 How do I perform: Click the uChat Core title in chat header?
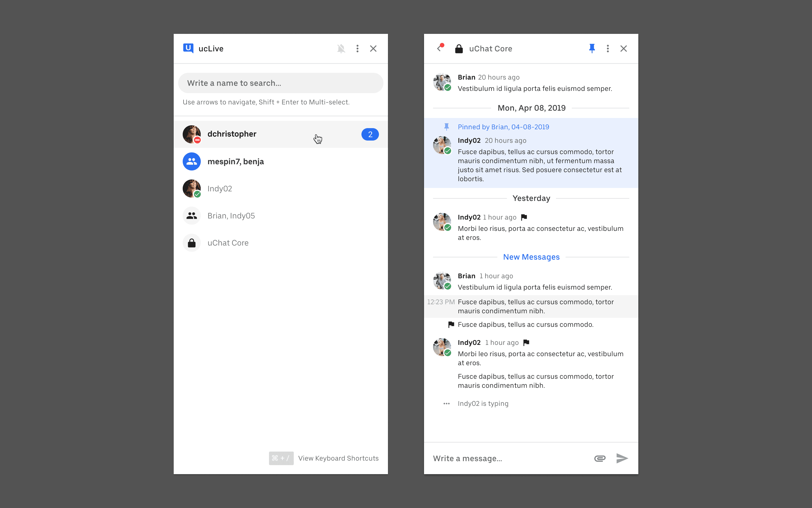(491, 49)
